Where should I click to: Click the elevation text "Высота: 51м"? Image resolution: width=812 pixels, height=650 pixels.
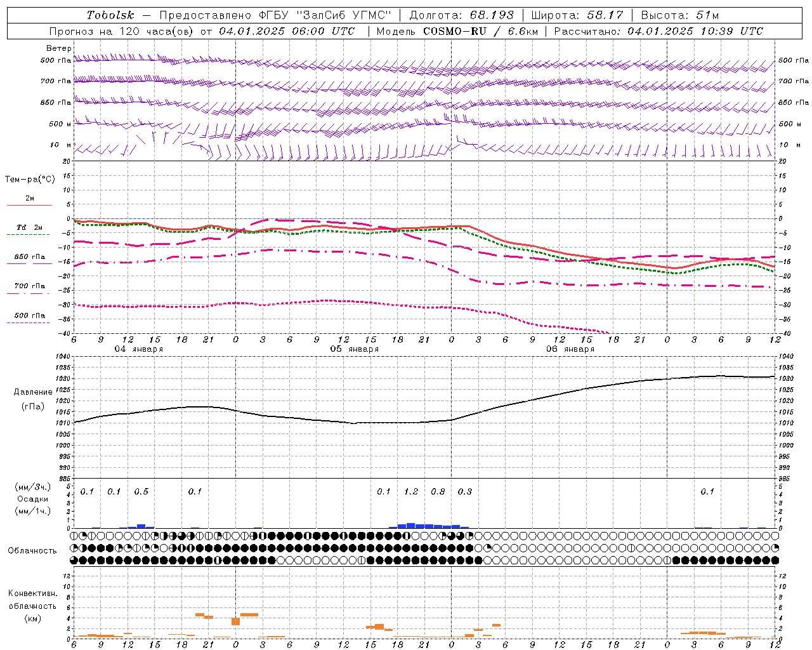[680, 15]
